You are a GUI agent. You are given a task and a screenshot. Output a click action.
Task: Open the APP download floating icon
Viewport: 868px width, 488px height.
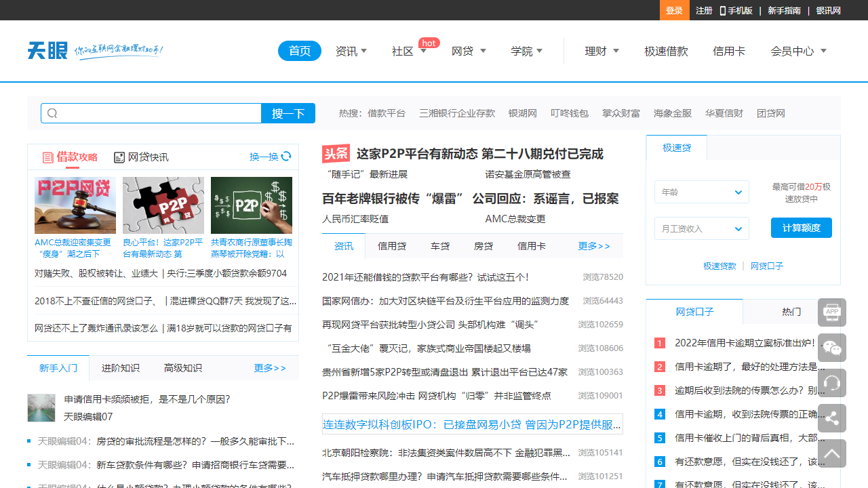click(832, 312)
